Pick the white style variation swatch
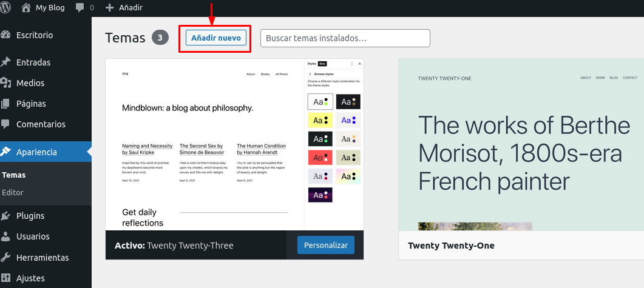This screenshot has width=644, height=288. click(320, 102)
